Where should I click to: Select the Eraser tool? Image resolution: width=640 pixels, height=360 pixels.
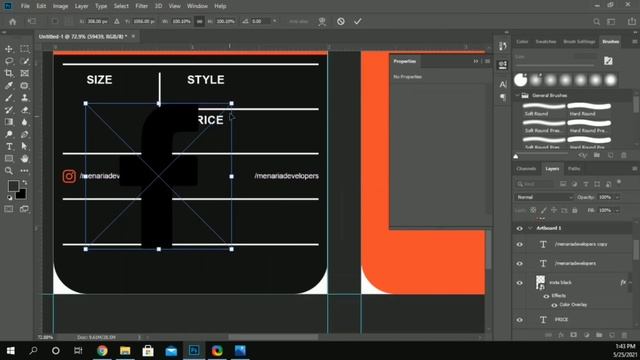[x=24, y=110]
